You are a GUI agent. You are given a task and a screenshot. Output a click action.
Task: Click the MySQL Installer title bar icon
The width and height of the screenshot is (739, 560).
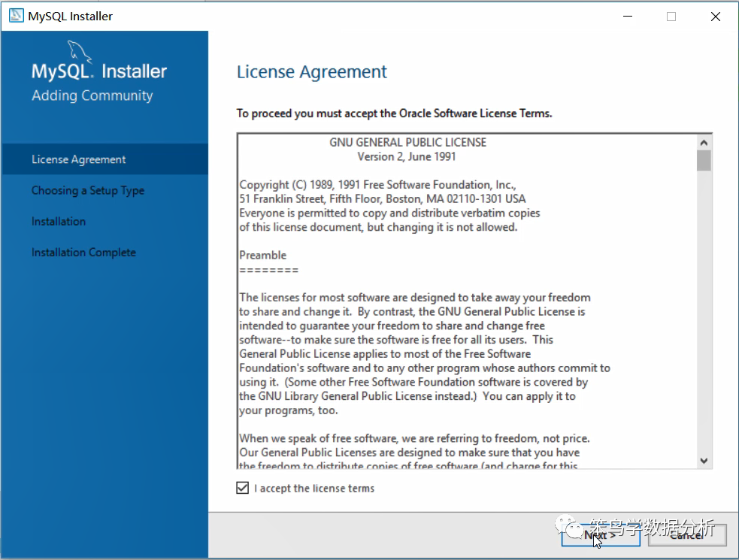(x=17, y=16)
